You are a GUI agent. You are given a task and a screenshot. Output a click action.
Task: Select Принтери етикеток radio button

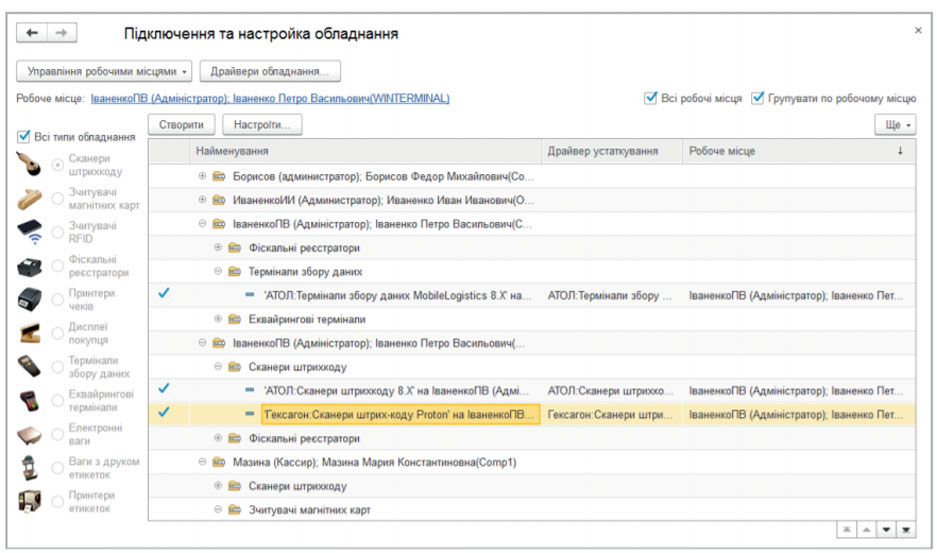point(57,502)
